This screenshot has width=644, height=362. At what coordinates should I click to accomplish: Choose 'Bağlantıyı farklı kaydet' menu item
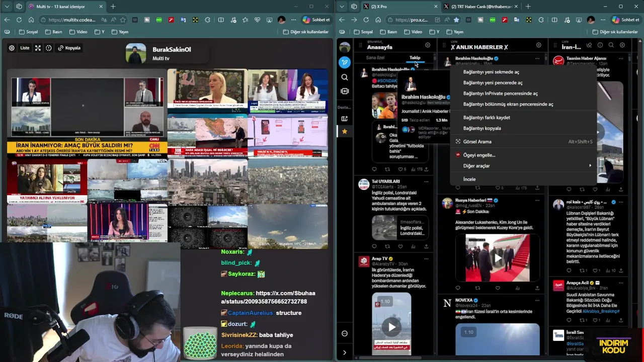tap(523, 118)
